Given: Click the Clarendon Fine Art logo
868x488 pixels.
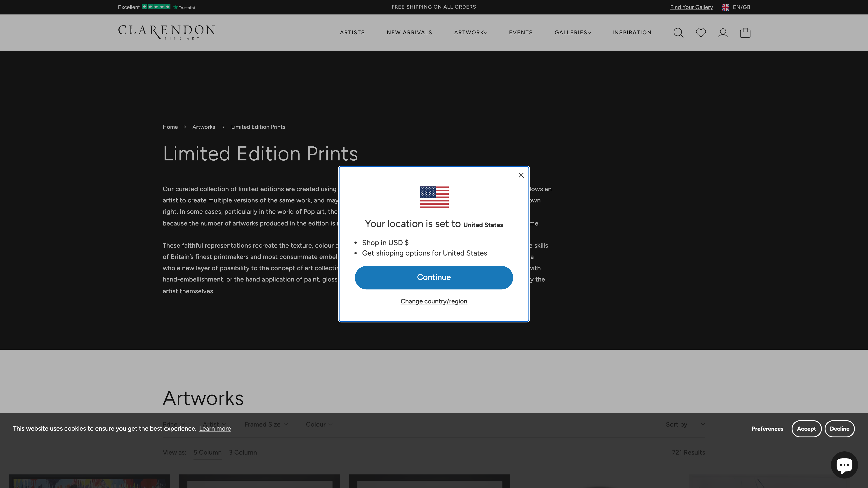Looking at the screenshot, I should coord(166,32).
